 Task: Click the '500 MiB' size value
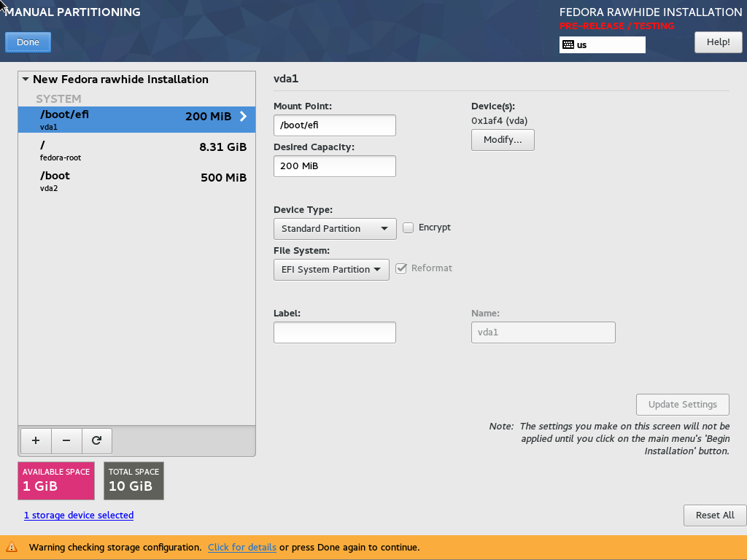click(223, 178)
